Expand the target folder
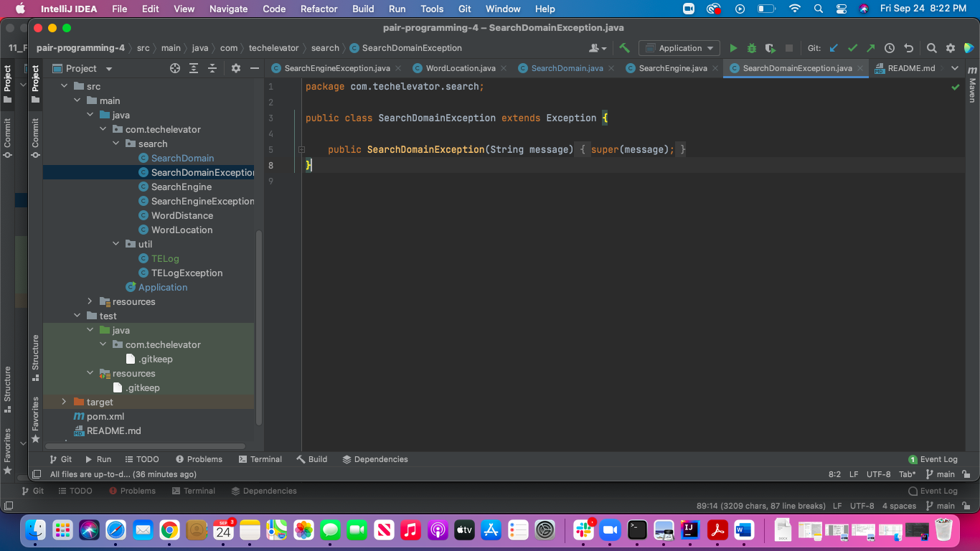 coord(64,402)
